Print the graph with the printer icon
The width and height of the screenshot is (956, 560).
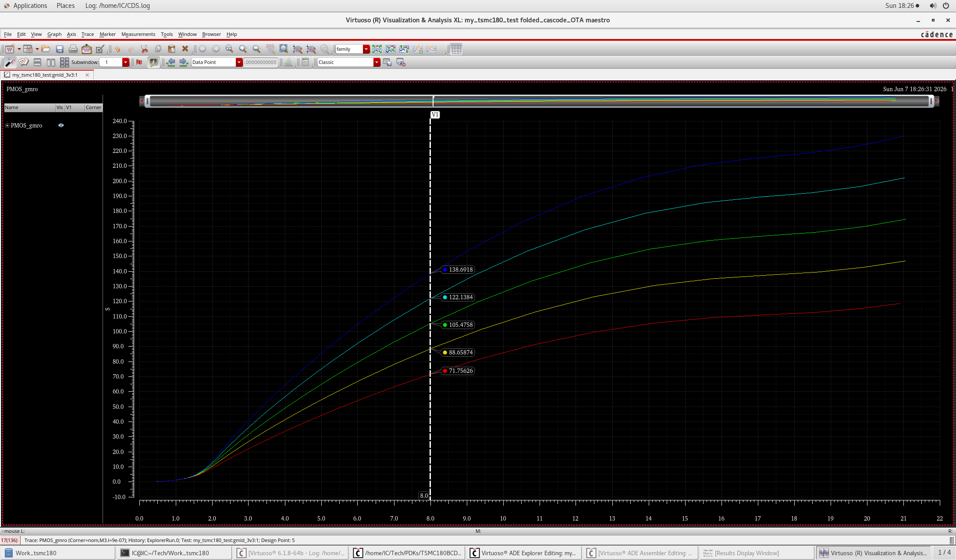73,49
